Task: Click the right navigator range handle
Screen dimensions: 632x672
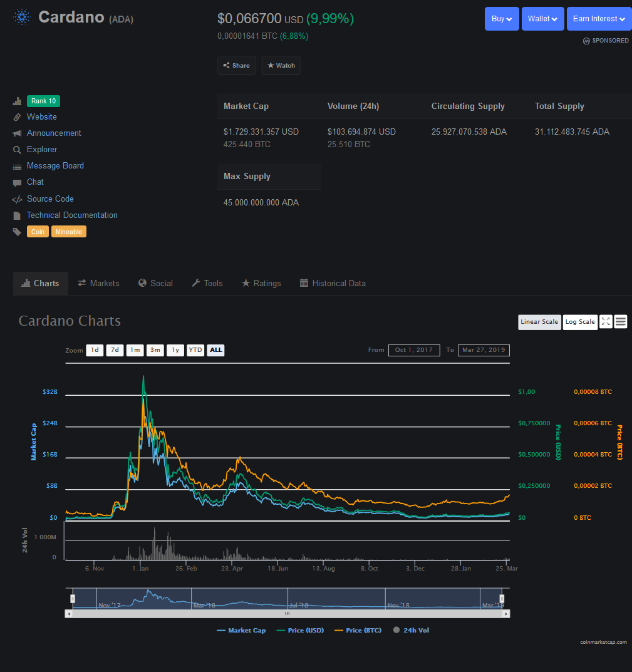Action: tap(502, 599)
